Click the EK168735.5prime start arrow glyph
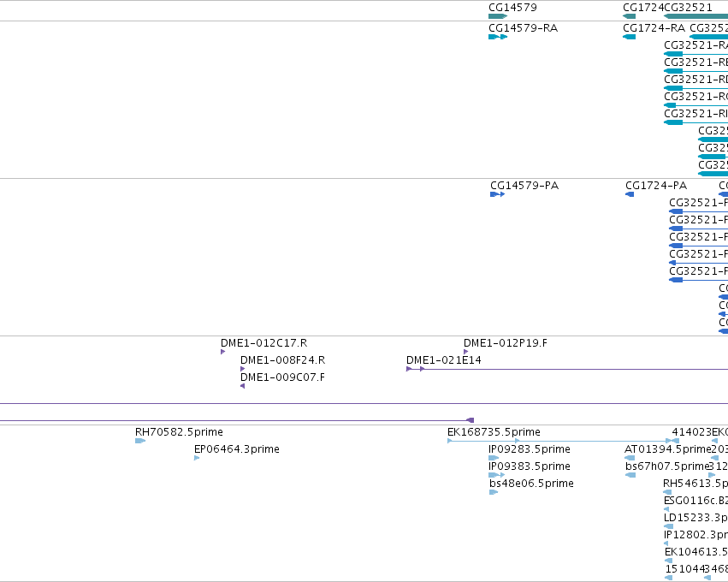728x582 pixels. coord(449,441)
